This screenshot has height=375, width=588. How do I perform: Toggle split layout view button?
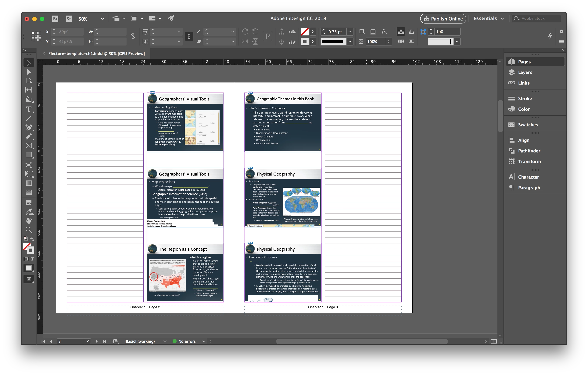click(493, 341)
